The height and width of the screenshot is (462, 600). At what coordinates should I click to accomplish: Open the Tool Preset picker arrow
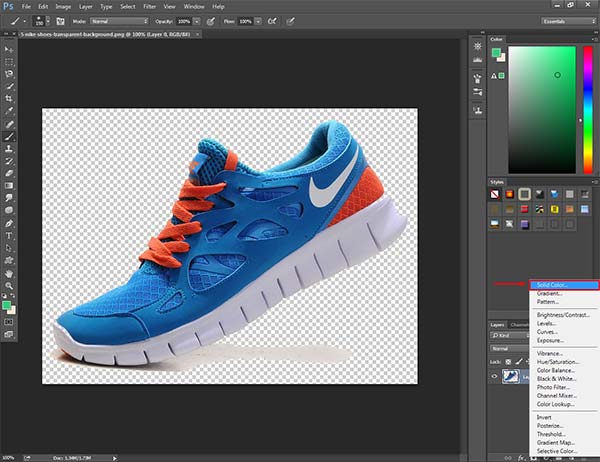click(x=25, y=21)
